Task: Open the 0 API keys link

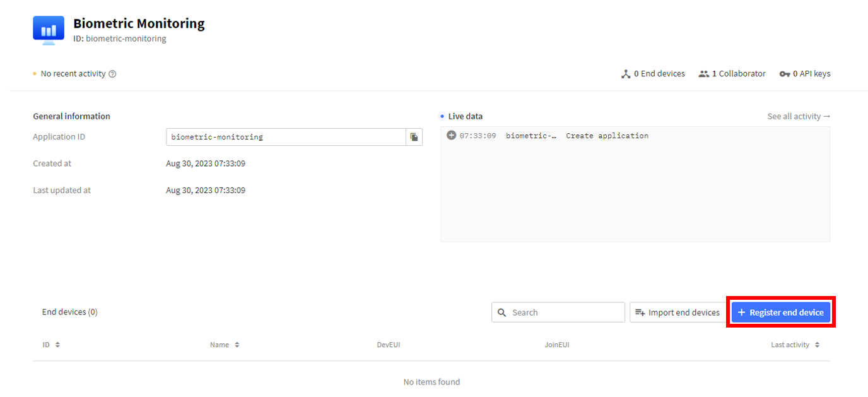Action: point(805,74)
